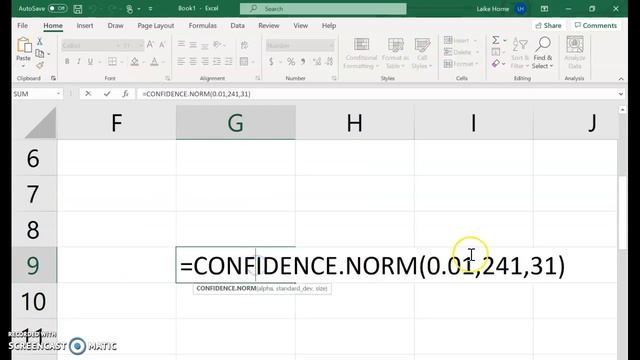640x360 pixels.
Task: Open the Font name dropdown
Action: coord(118,45)
